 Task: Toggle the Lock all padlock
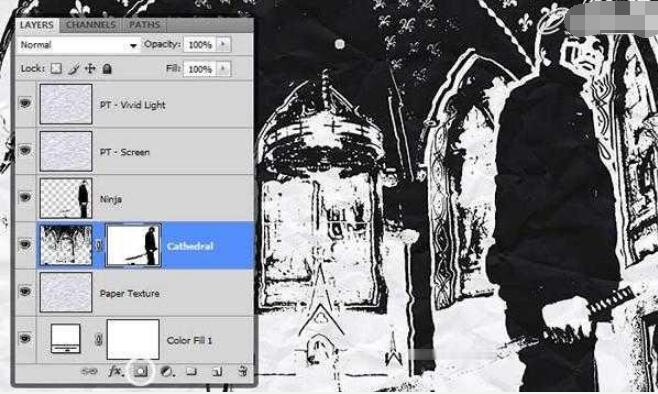[107, 68]
